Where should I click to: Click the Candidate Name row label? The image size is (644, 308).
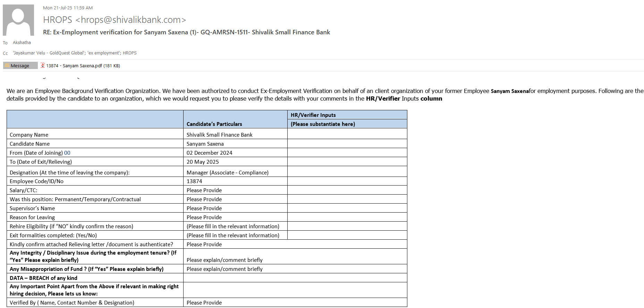[x=29, y=144]
